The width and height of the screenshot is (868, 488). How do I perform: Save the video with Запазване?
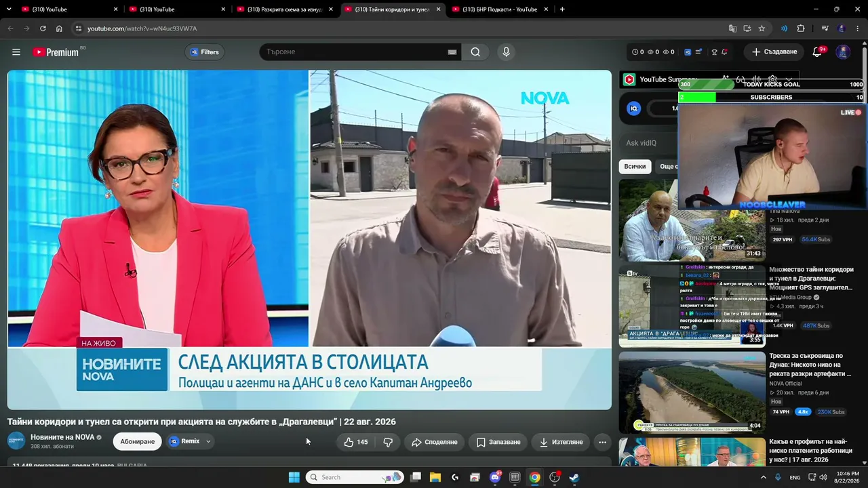(x=498, y=442)
